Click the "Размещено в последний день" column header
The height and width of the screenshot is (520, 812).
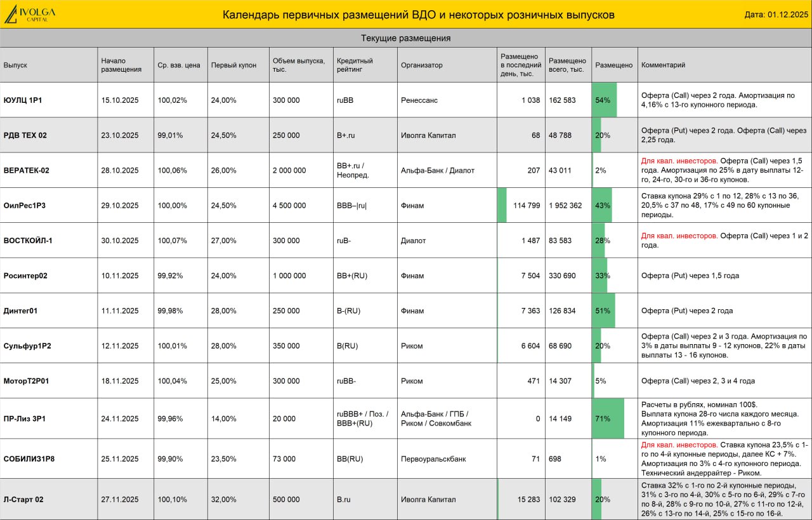click(521, 65)
